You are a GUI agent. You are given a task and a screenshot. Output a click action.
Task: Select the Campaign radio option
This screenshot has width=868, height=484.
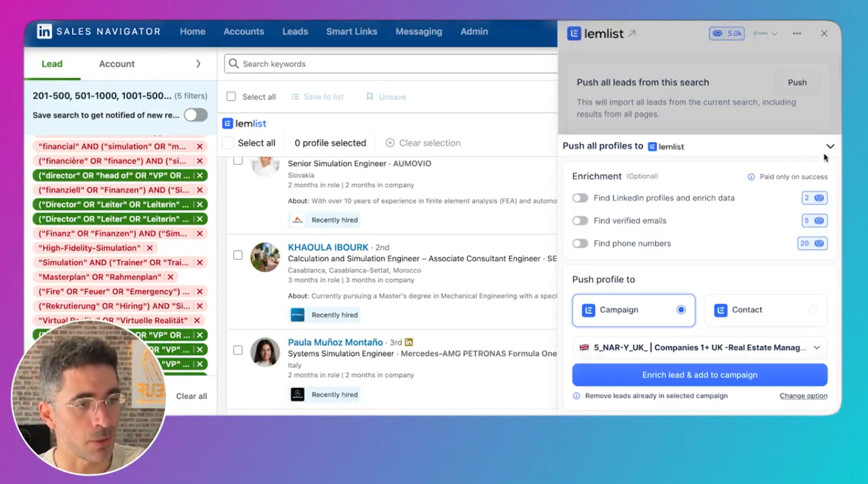681,310
